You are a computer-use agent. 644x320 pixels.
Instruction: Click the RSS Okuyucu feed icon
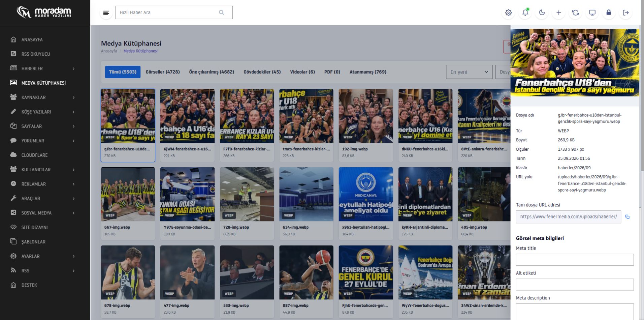13,54
